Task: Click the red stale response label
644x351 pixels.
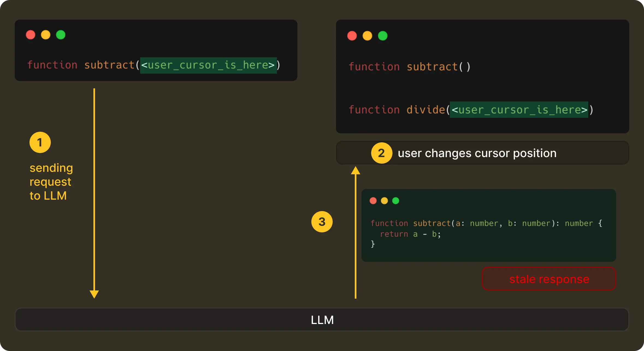Action: pos(549,279)
